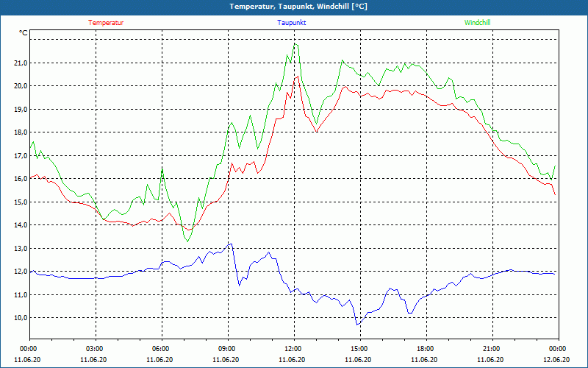Click the '15:00' time label

coord(360,349)
